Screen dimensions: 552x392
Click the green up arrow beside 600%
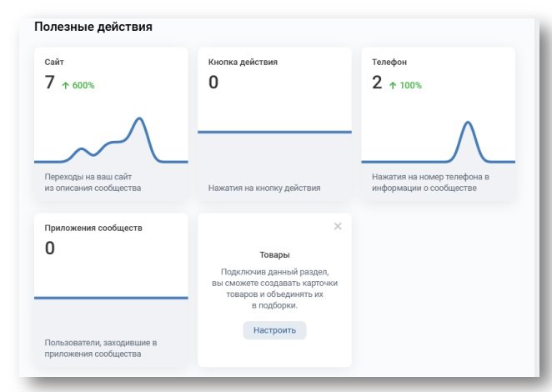click(x=65, y=85)
